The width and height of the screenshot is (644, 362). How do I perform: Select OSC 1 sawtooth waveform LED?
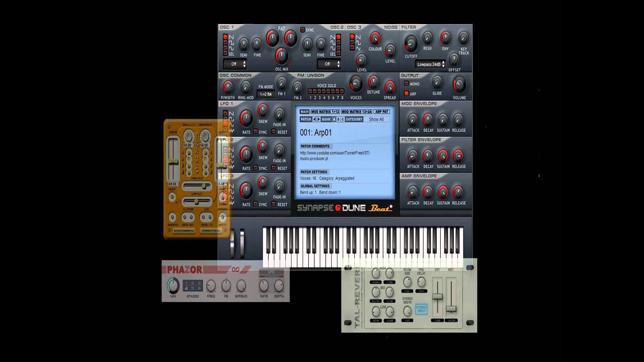point(225,37)
